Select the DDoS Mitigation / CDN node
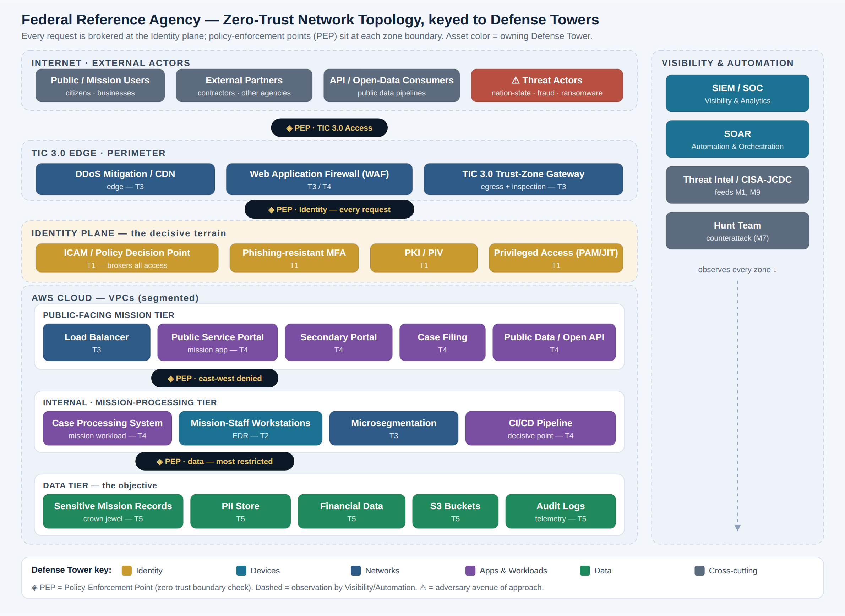The width and height of the screenshot is (845, 616). (125, 179)
